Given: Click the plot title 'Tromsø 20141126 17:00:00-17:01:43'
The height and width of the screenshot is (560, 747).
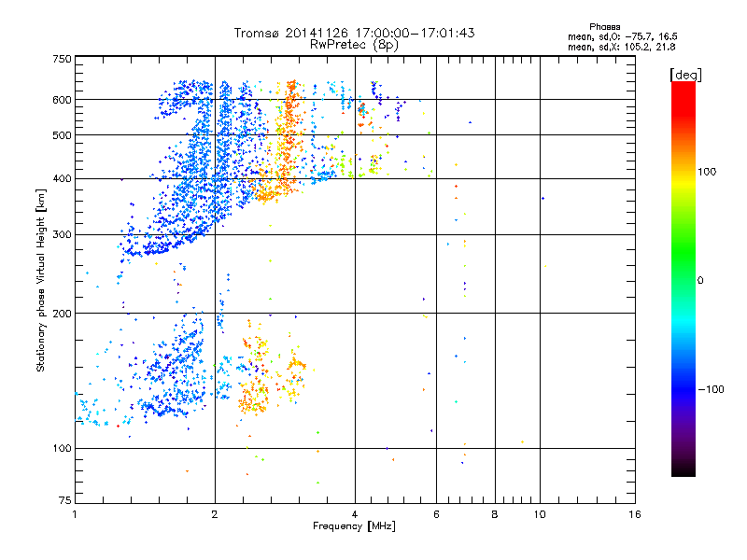Looking at the screenshot, I should pos(354,33).
